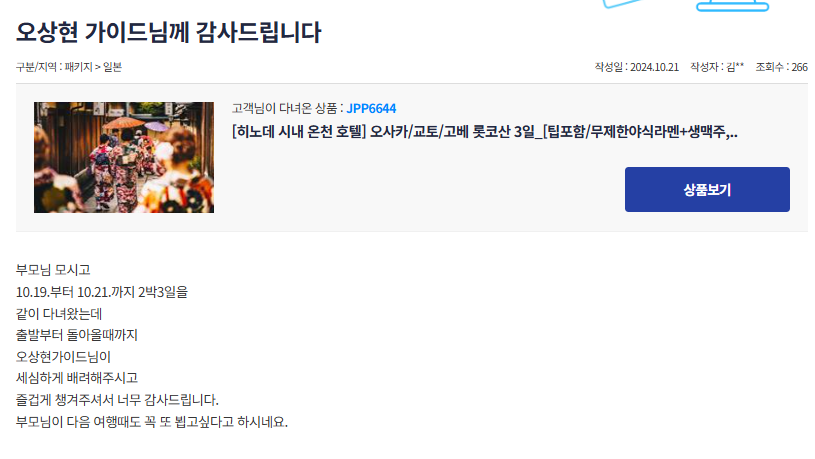Click the 조회수 266 view count
Image resolution: width=815 pixels, height=459 pixels.
[x=781, y=67]
